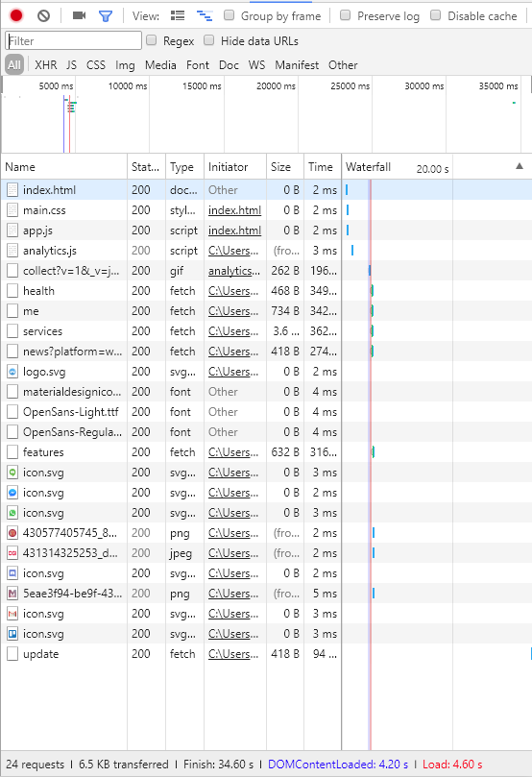The width and height of the screenshot is (532, 777).
Task: Focus the Filter text field
Action: [x=73, y=40]
